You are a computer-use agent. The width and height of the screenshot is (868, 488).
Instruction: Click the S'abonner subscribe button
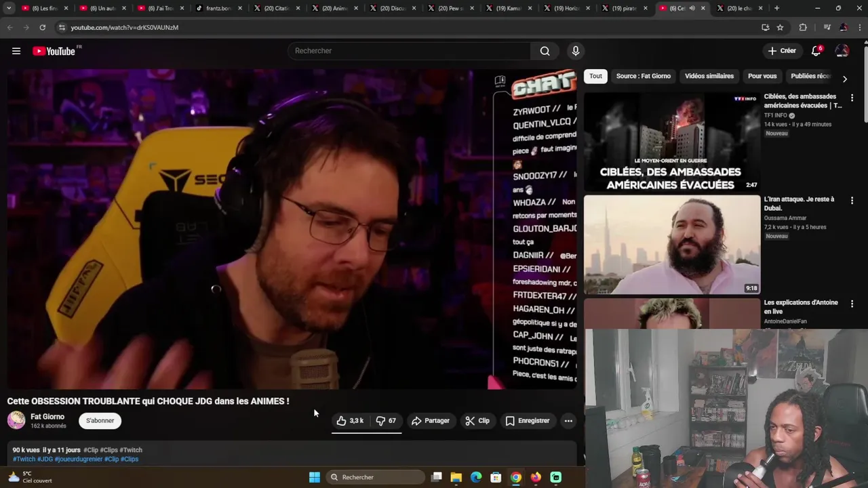tap(100, 421)
